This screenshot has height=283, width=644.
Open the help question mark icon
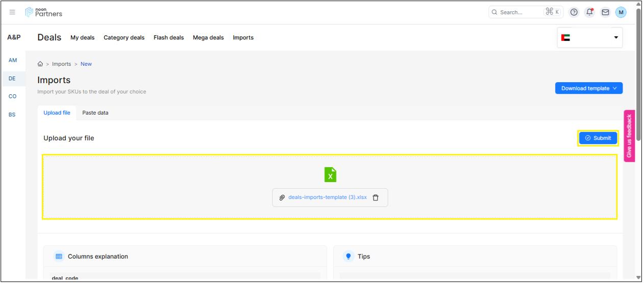pyautogui.click(x=574, y=12)
